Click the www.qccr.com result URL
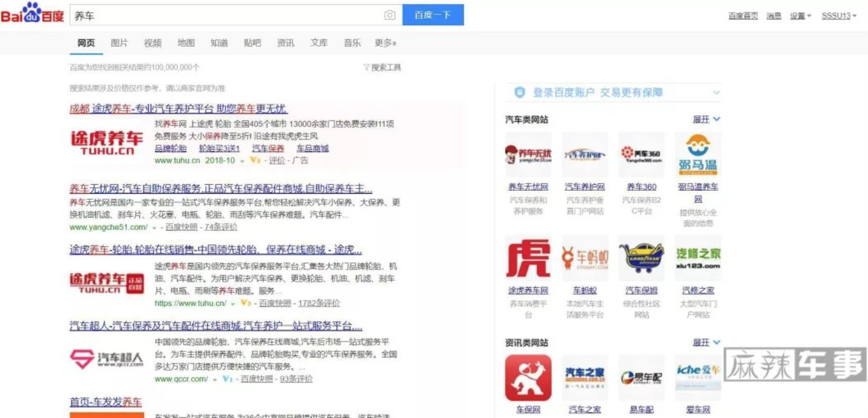 point(182,379)
